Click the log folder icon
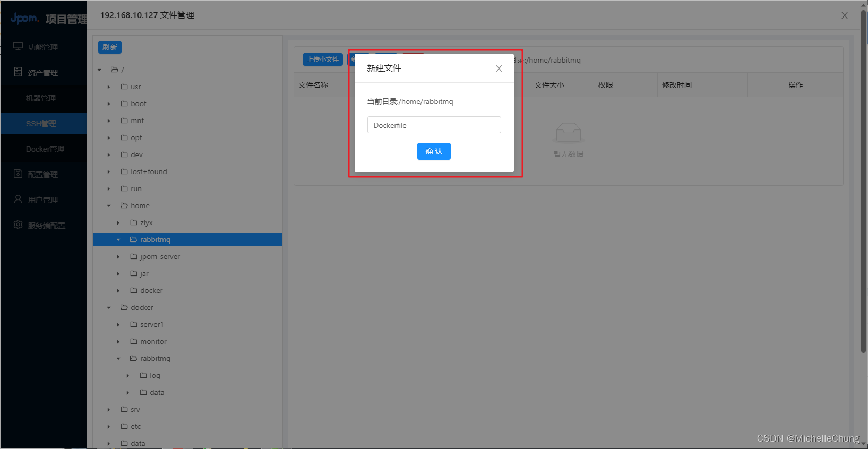The image size is (868, 449). click(143, 375)
